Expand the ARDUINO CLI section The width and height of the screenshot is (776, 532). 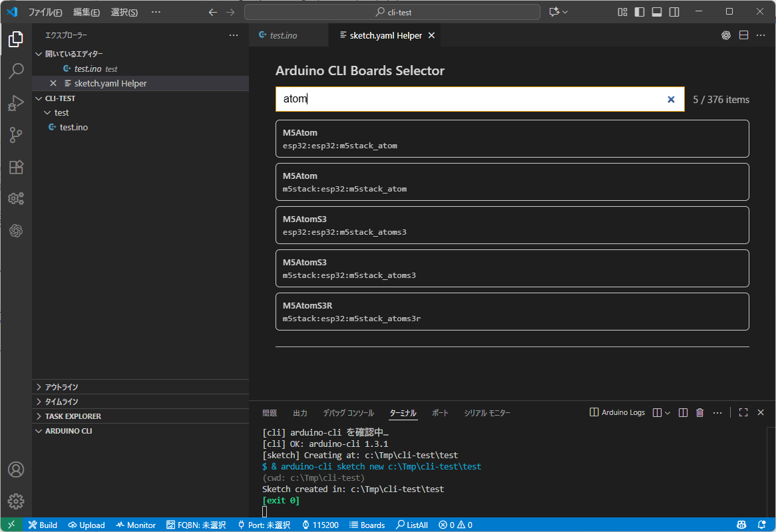coord(69,431)
